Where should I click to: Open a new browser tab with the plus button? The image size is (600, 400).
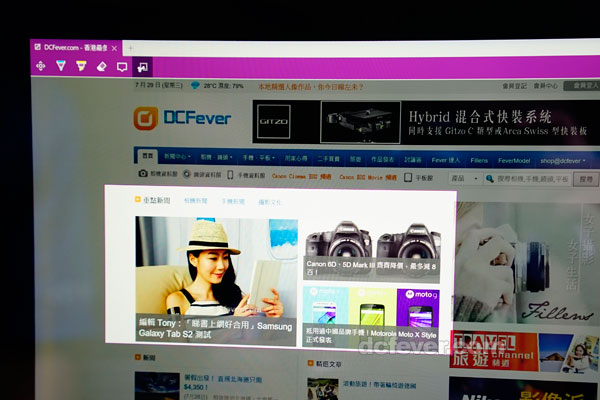point(130,48)
